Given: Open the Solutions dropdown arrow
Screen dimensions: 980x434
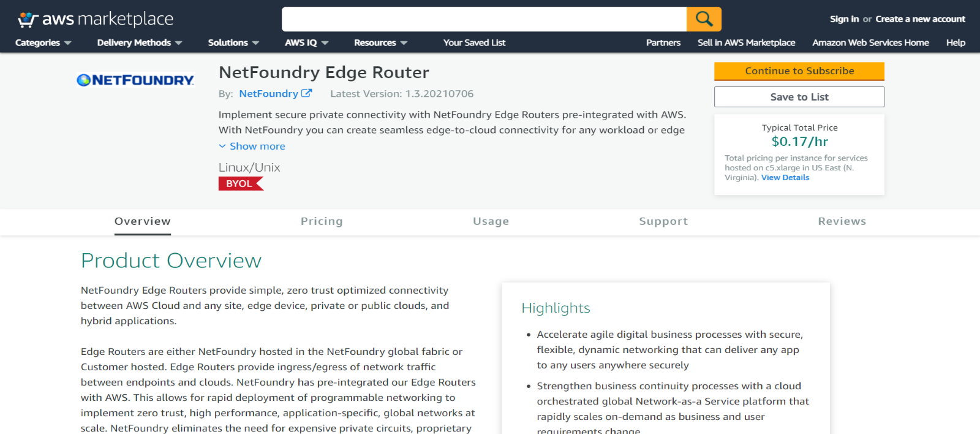Looking at the screenshot, I should point(255,43).
